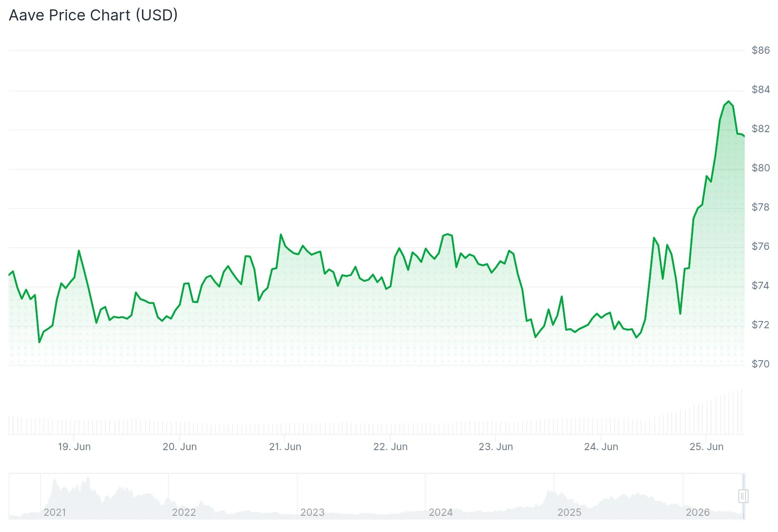Click the 24. Jun date label

[x=601, y=447]
